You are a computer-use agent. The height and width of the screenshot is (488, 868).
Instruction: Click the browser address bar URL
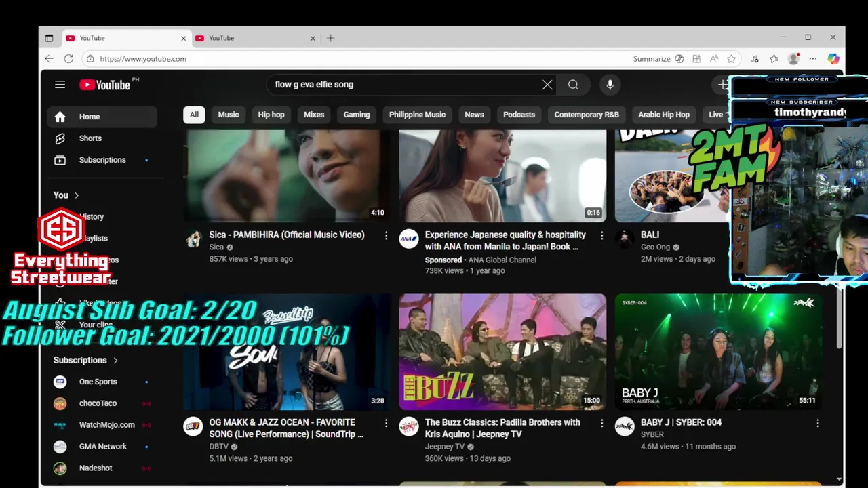[x=143, y=59]
